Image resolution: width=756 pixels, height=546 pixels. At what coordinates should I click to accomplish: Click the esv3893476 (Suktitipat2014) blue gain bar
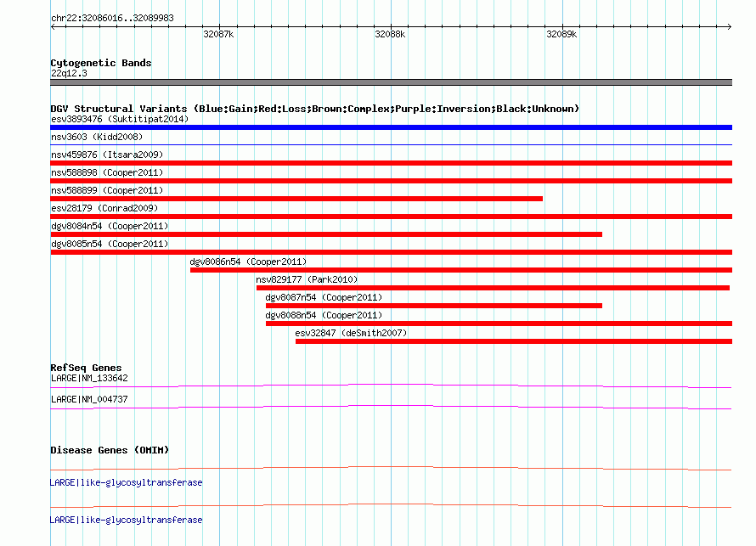tap(391, 127)
